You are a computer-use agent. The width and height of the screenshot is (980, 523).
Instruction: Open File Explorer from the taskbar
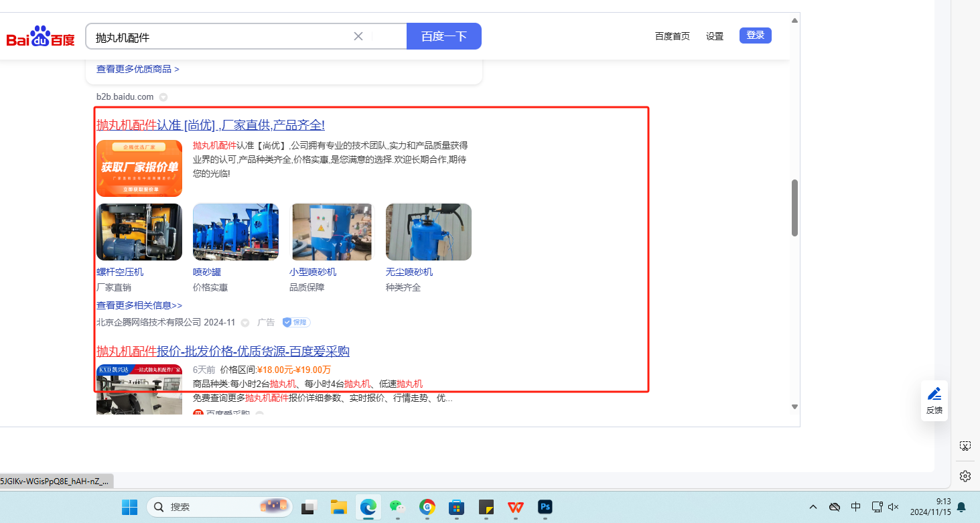[338, 507]
